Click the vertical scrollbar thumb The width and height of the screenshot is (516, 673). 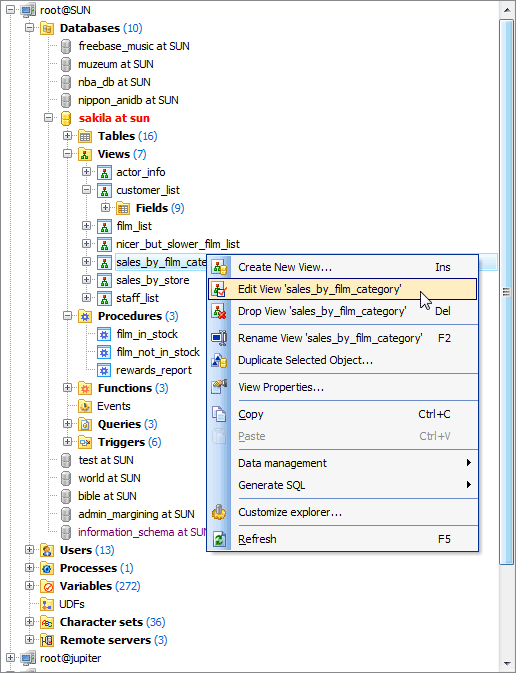click(x=507, y=292)
